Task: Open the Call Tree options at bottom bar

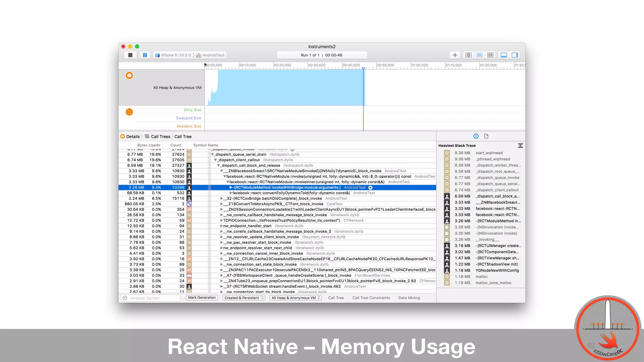Action: 336,298
